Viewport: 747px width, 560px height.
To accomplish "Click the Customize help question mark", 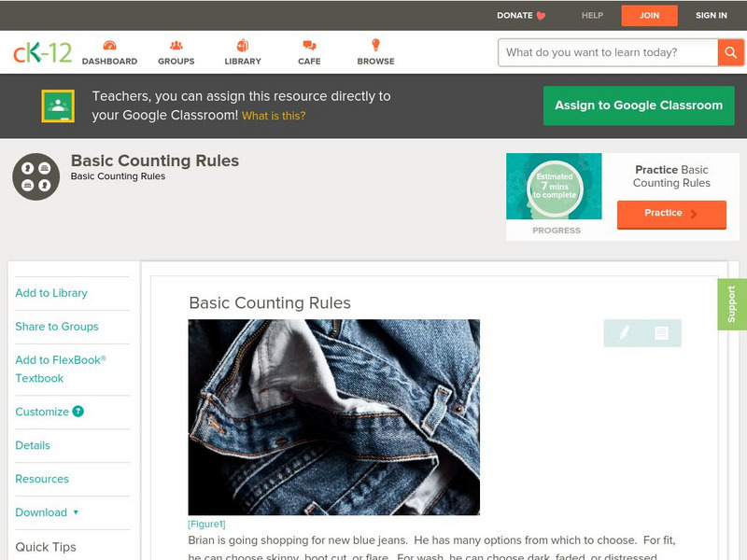I will click(x=78, y=412).
